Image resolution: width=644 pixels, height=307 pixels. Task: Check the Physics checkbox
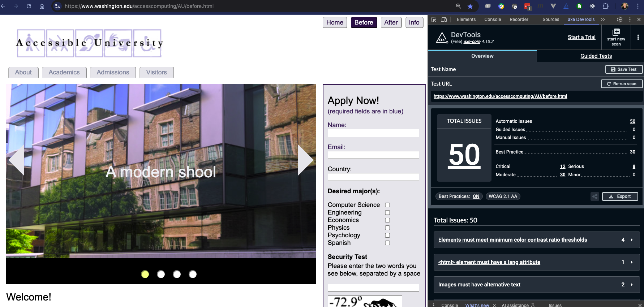pos(387,228)
